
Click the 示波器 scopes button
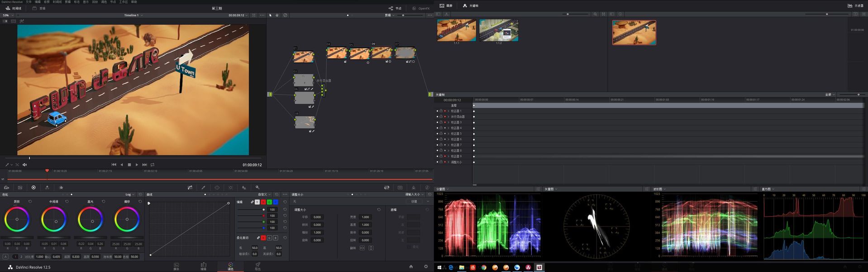coord(855,5)
